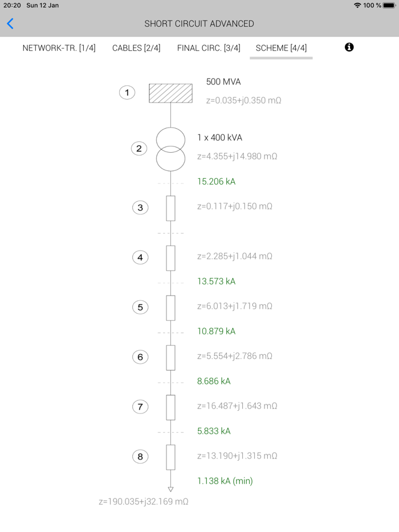Select the 1.138 kA (min) result
Viewport: 399px width, 532px height.
pyautogui.click(x=225, y=481)
